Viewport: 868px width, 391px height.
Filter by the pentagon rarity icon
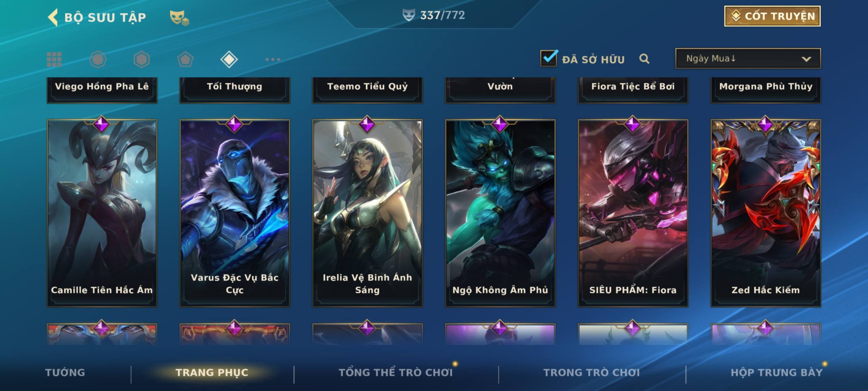tap(185, 59)
